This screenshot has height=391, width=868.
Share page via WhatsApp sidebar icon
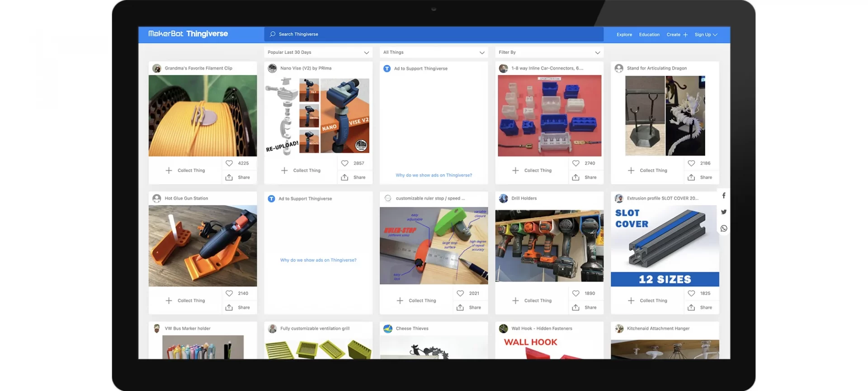point(724,229)
